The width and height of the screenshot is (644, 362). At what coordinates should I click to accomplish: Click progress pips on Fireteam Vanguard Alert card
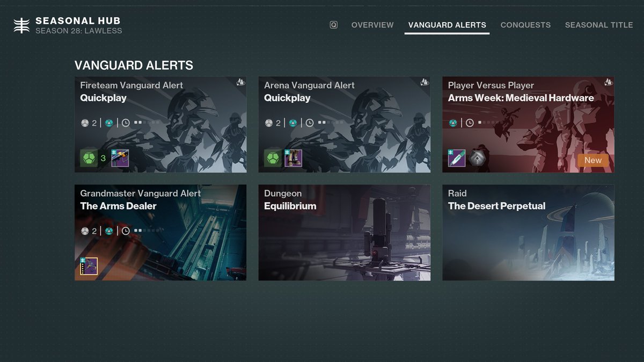coord(147,123)
